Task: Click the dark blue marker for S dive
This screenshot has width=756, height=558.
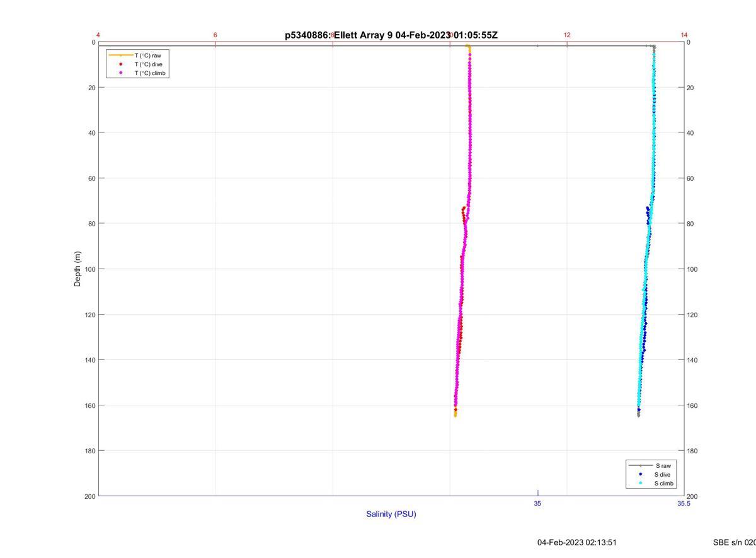Action: [640, 474]
